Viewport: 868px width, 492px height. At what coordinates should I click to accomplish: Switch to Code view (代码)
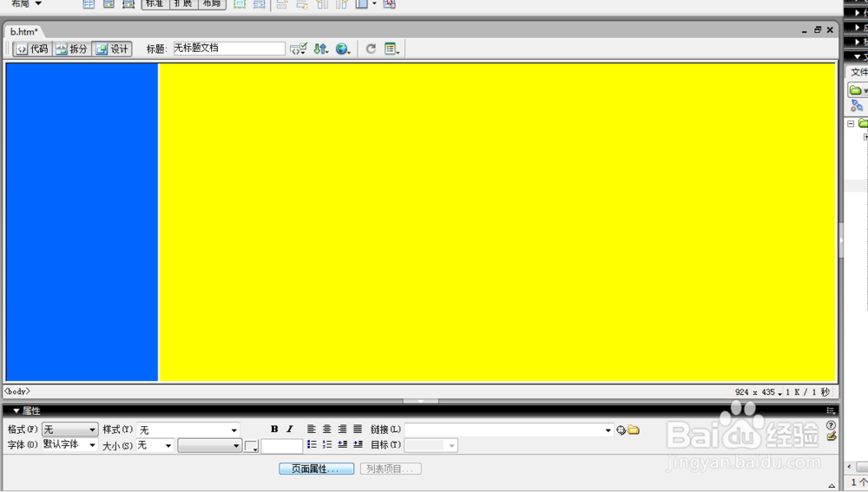point(33,49)
